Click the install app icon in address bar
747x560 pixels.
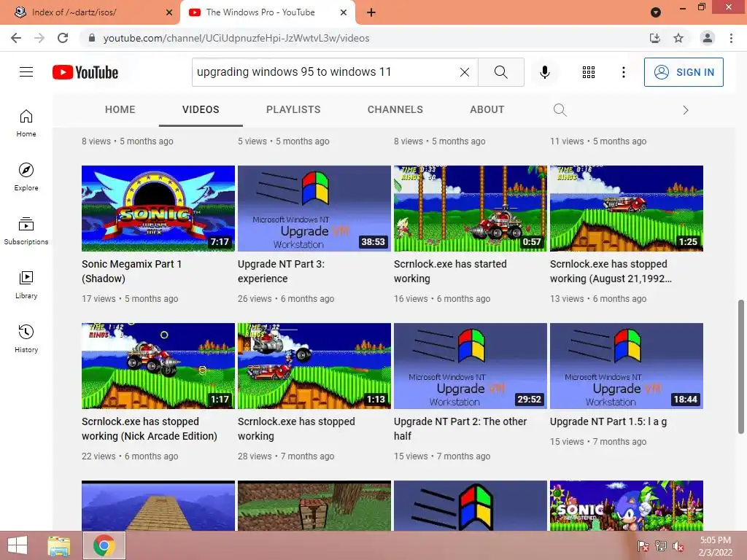click(x=655, y=38)
